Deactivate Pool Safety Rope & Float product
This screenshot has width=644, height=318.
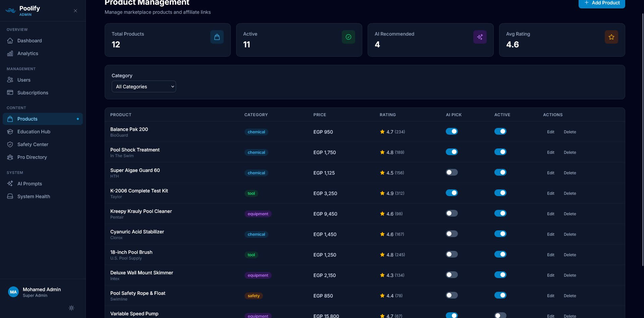pos(500,295)
